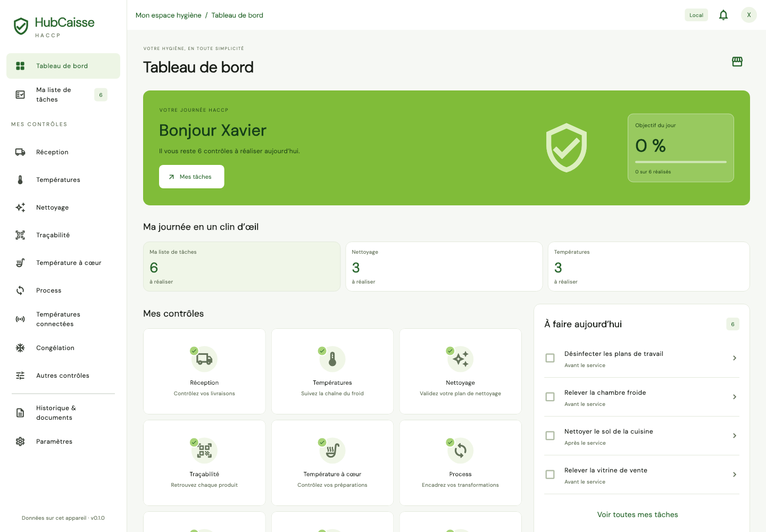Open the Température à cœur control card
This screenshot has width=766, height=532.
(332, 463)
